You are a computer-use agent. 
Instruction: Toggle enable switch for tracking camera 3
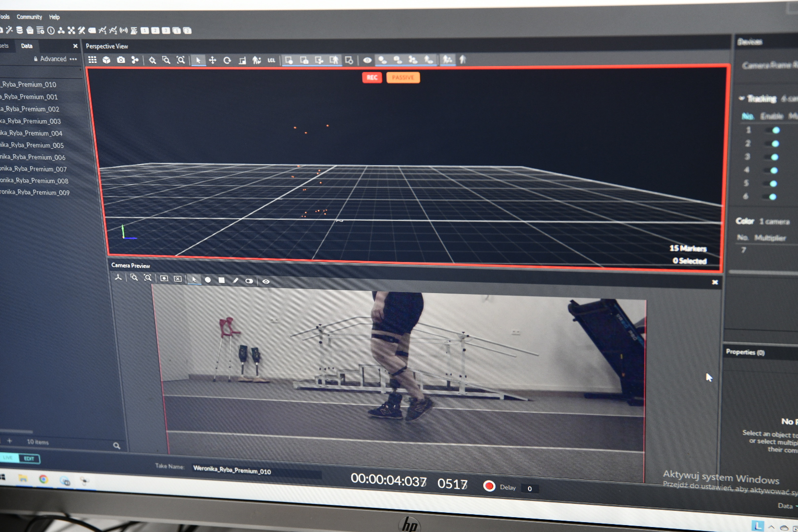772,157
